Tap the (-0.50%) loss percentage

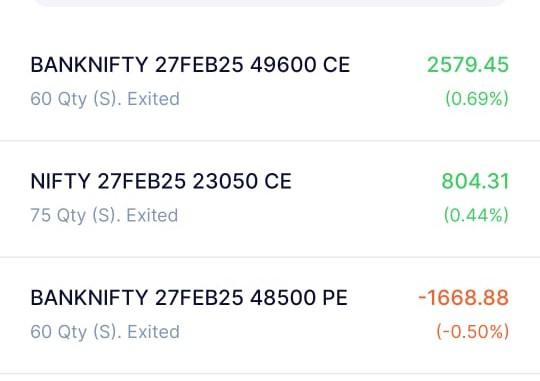point(473,332)
